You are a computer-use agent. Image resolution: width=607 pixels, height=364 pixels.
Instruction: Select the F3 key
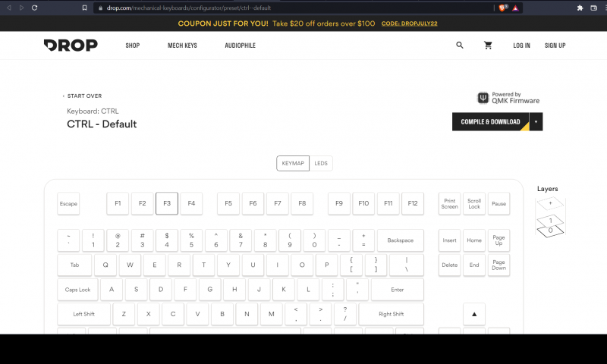click(x=167, y=203)
